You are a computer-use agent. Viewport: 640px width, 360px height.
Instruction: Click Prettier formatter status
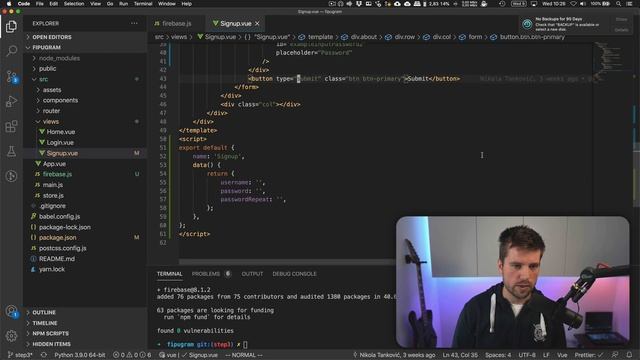589,355
